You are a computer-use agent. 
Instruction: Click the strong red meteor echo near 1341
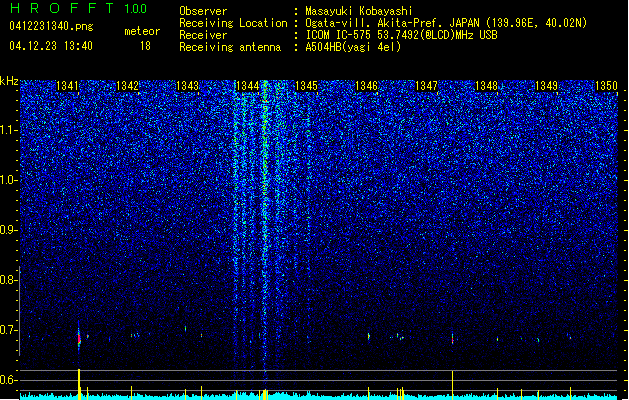tap(79, 339)
